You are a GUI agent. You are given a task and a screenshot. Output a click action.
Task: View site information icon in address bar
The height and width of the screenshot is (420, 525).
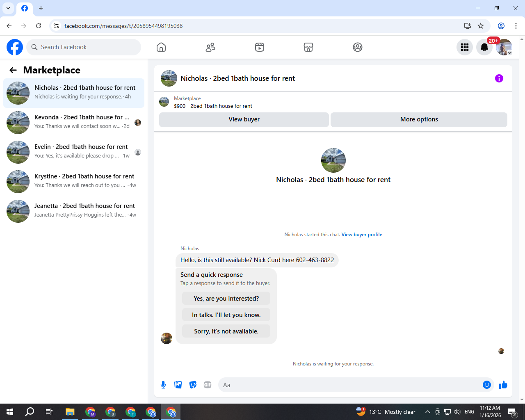coord(56,26)
